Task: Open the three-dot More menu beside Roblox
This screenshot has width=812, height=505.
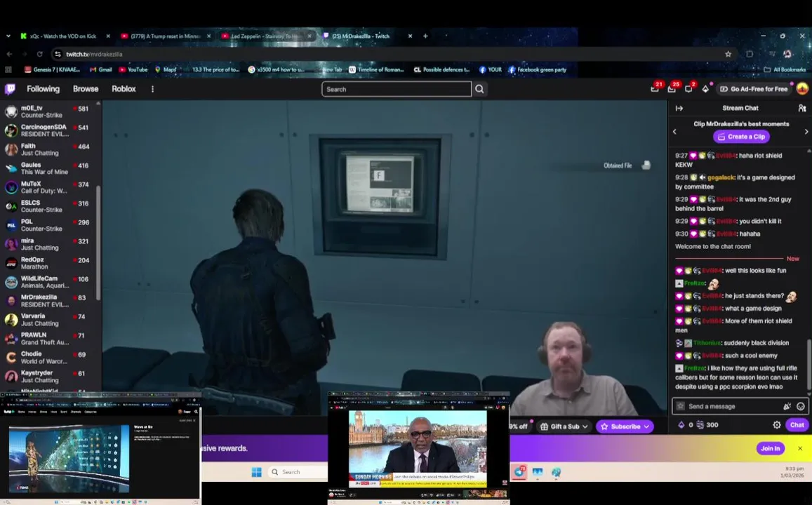Action: [x=152, y=89]
